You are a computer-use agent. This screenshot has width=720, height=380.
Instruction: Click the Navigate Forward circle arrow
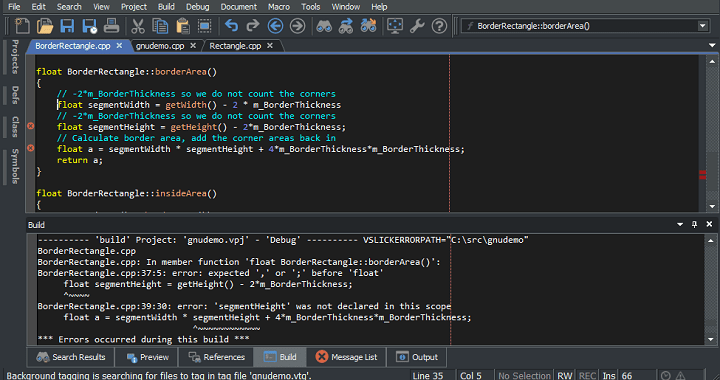click(297, 26)
